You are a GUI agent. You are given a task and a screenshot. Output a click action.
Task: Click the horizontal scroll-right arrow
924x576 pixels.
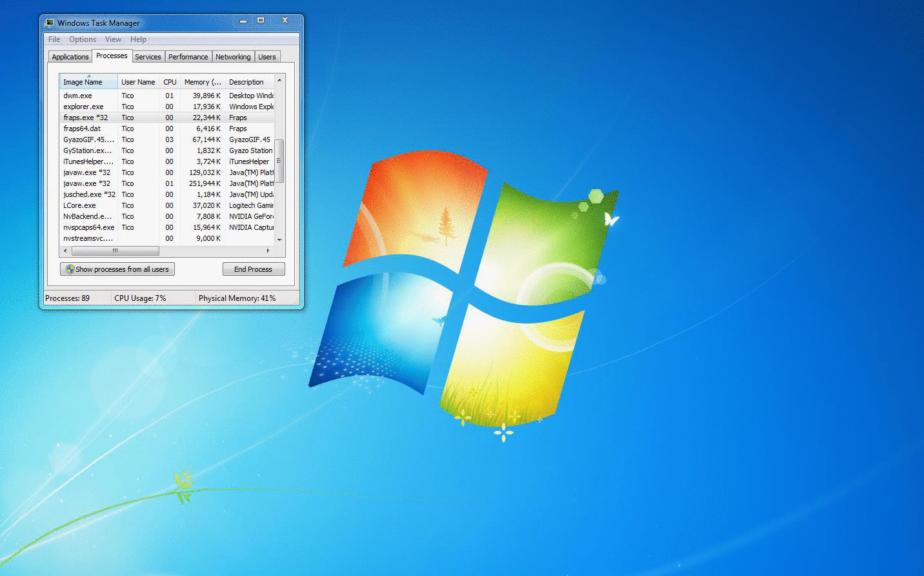pos(268,251)
